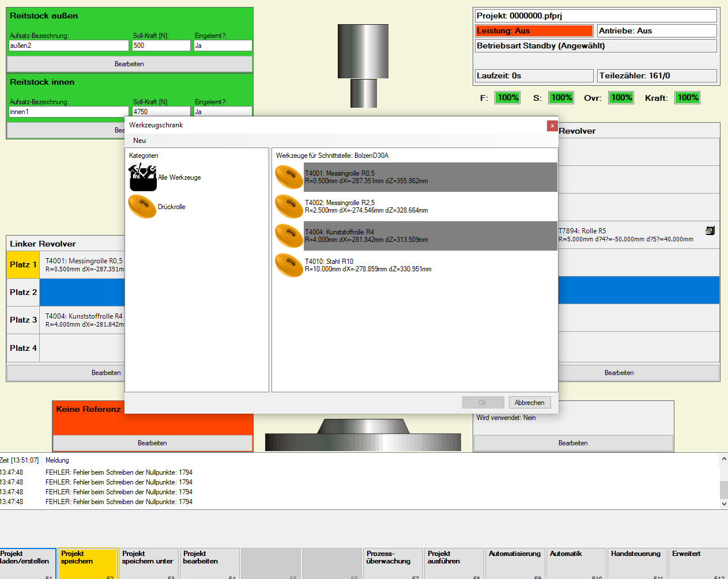Viewport: 728px width, 579px height.
Task: Select the Alle Werkzeuge toolbox icon
Action: pyautogui.click(x=142, y=177)
